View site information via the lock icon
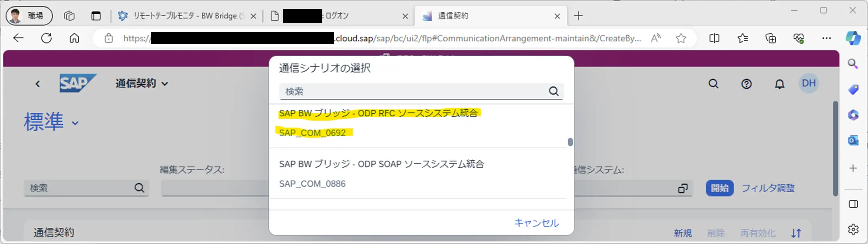The width and height of the screenshot is (868, 244). pyautogui.click(x=108, y=38)
